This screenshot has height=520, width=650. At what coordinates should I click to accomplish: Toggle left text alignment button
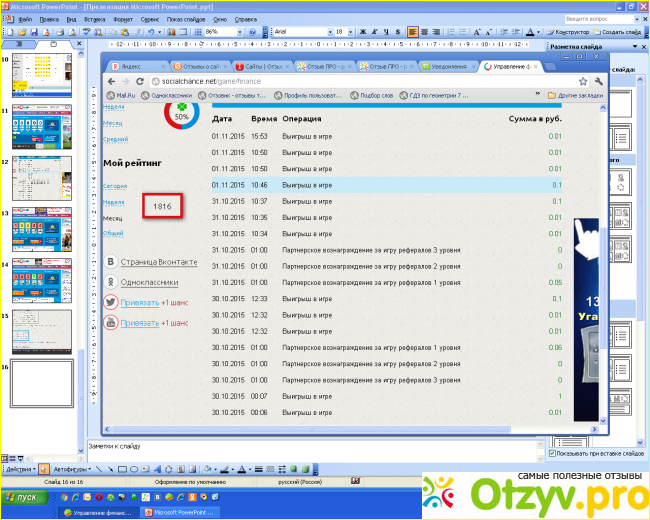[413, 32]
